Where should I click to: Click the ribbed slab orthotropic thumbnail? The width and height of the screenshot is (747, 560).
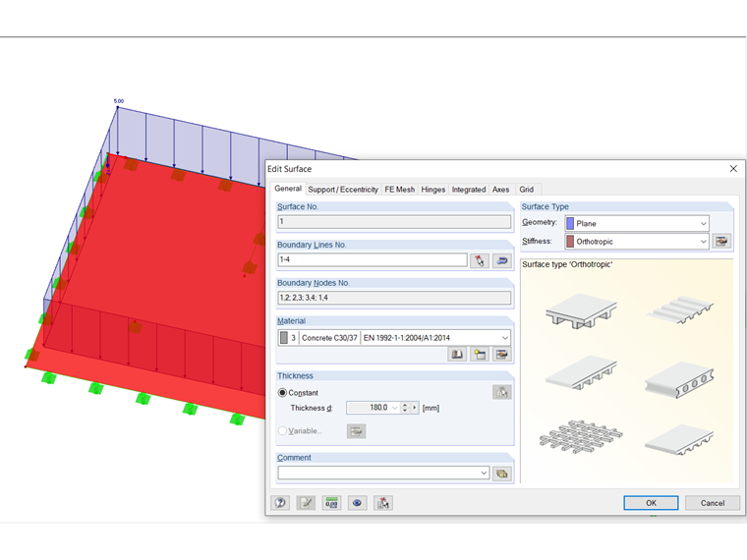click(581, 311)
